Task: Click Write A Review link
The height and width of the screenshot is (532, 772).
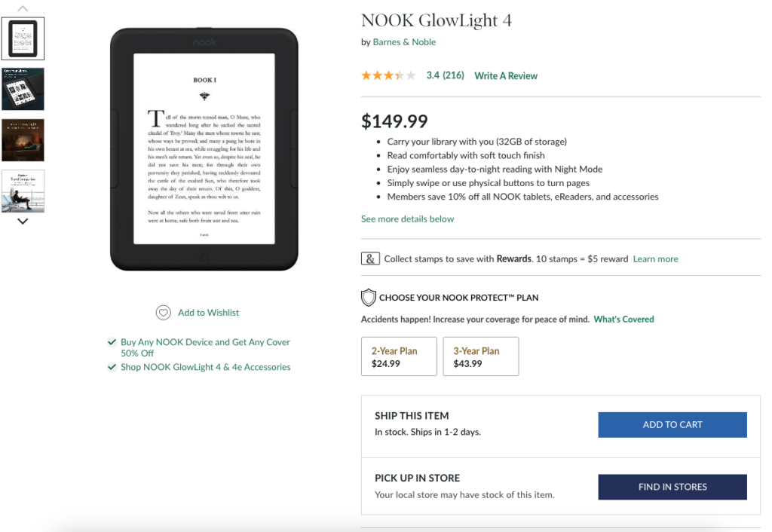Action: coord(506,75)
